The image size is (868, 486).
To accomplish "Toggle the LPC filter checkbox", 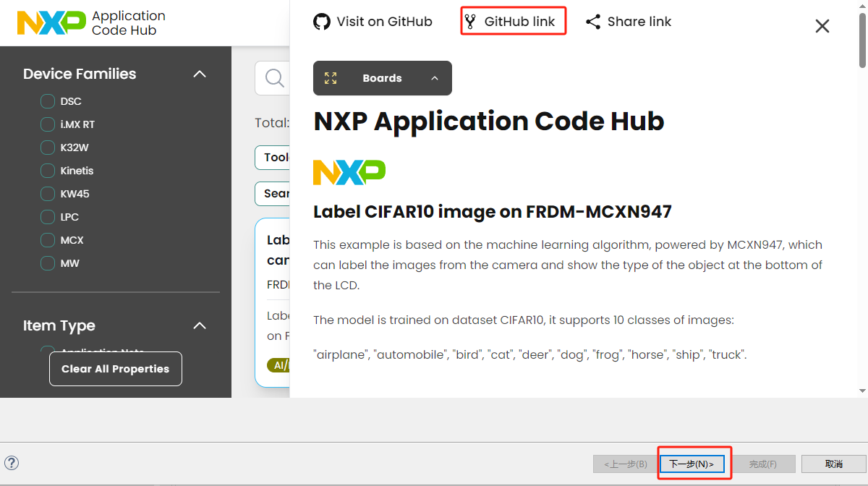I will pos(48,217).
